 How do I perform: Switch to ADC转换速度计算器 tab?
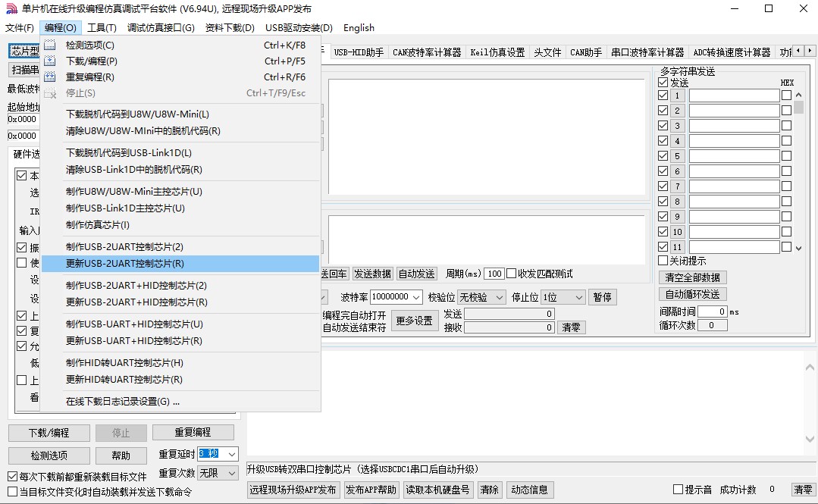pos(732,52)
